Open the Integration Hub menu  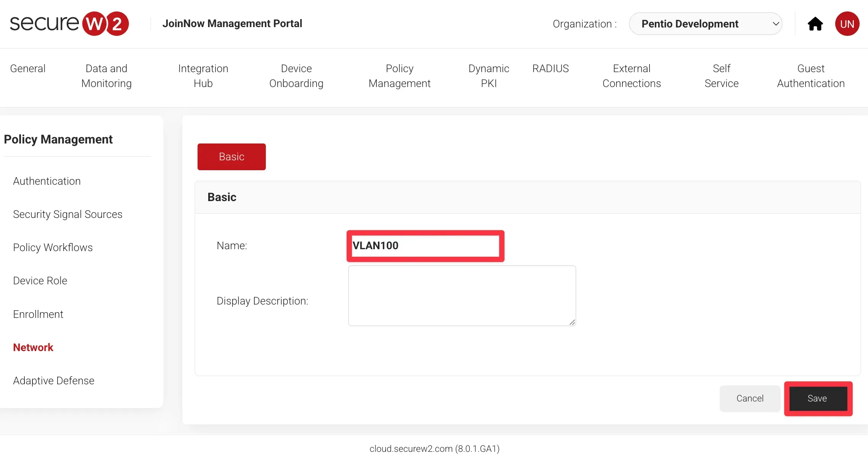pos(203,76)
